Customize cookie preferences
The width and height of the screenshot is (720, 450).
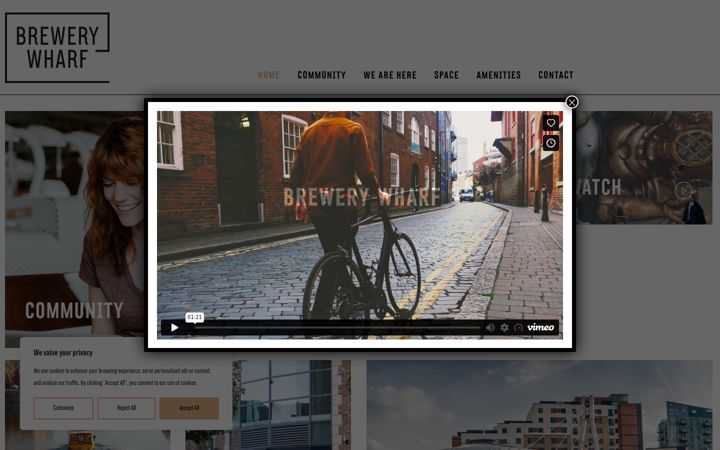tap(63, 408)
